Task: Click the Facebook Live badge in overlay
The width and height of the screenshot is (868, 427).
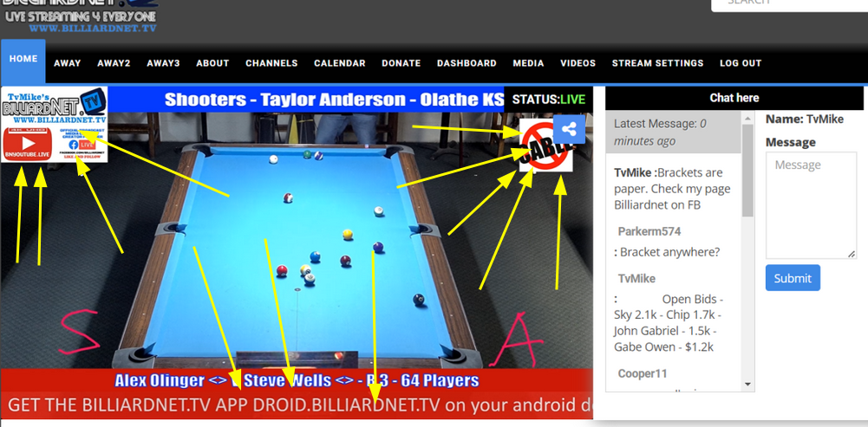Action: pos(82,144)
